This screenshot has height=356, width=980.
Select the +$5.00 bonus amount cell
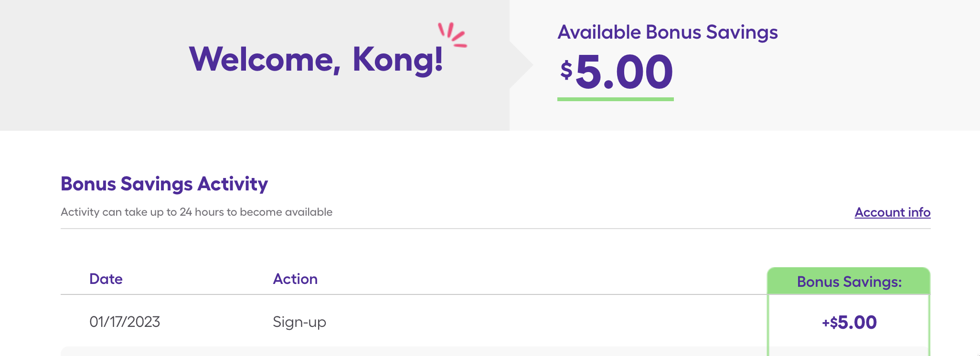click(849, 322)
